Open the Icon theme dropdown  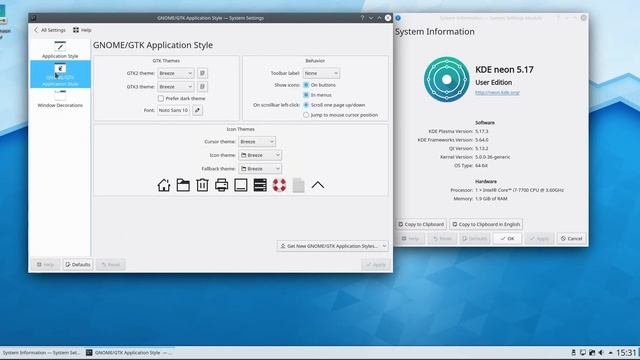(260, 155)
